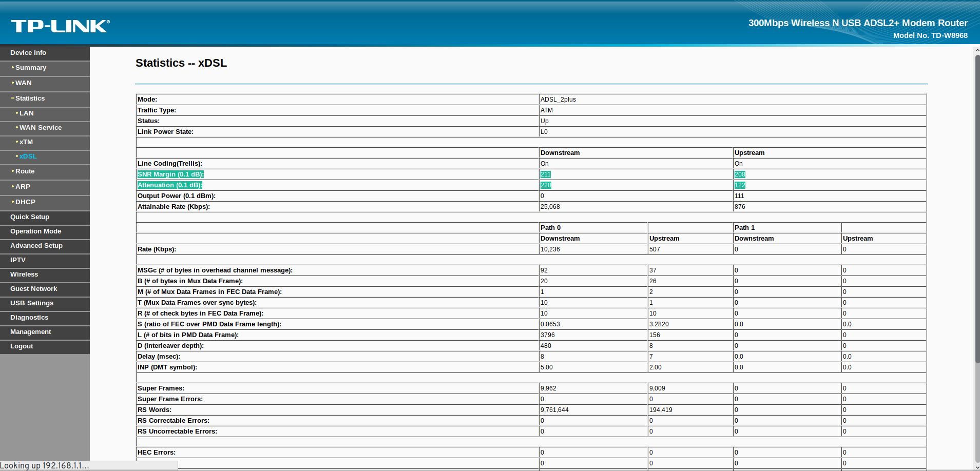Open the Summary page

(31, 68)
